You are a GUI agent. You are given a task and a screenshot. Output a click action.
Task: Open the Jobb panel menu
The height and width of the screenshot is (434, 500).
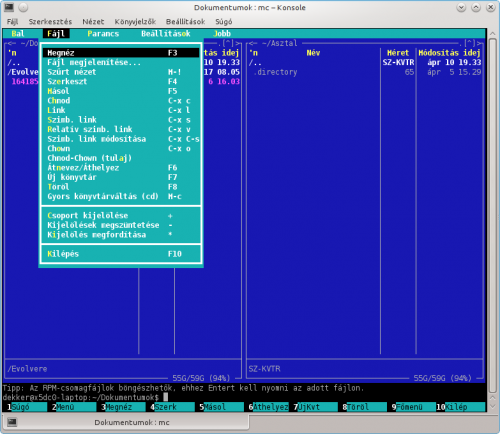[x=222, y=34]
